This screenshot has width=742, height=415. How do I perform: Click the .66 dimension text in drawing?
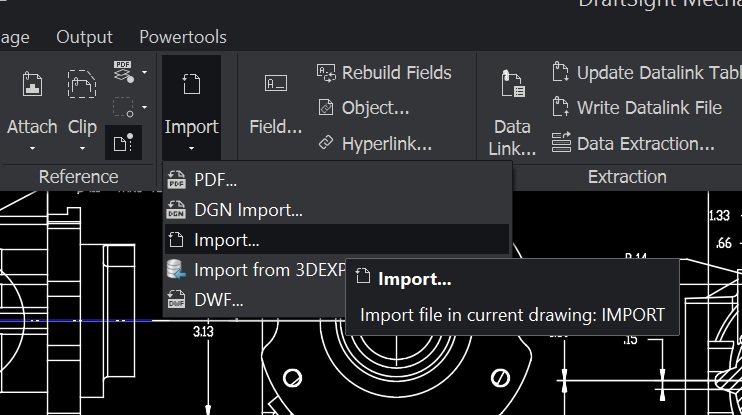pos(724,243)
